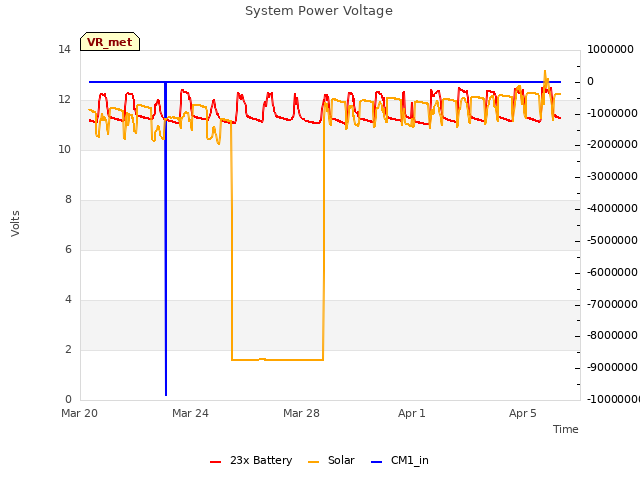
Task: Toggle the 23x Battery legend entry
Action: point(251,460)
